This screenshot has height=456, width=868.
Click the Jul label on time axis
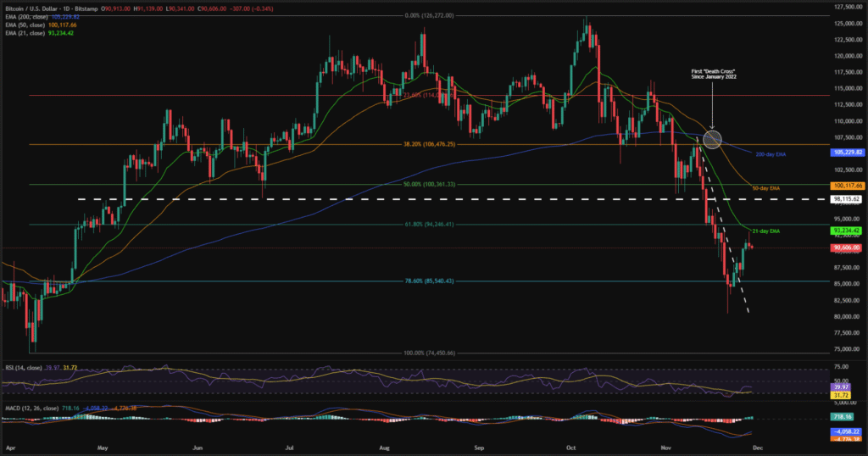290,448
